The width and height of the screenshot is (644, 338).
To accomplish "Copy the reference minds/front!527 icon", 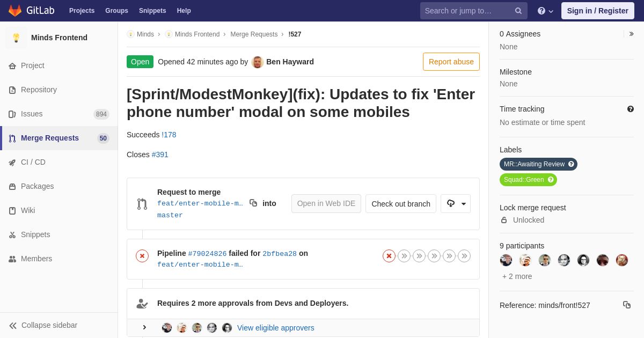I will pos(627,305).
